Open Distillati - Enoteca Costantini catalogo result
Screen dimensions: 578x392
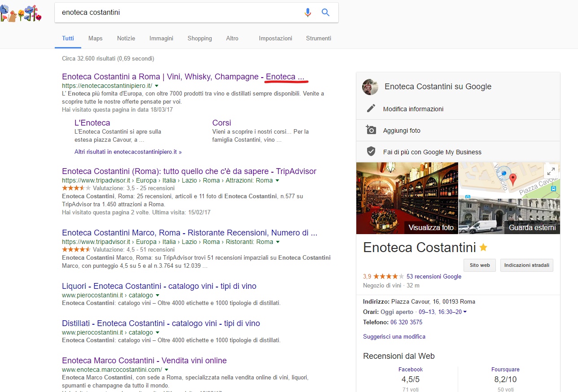pos(161,323)
